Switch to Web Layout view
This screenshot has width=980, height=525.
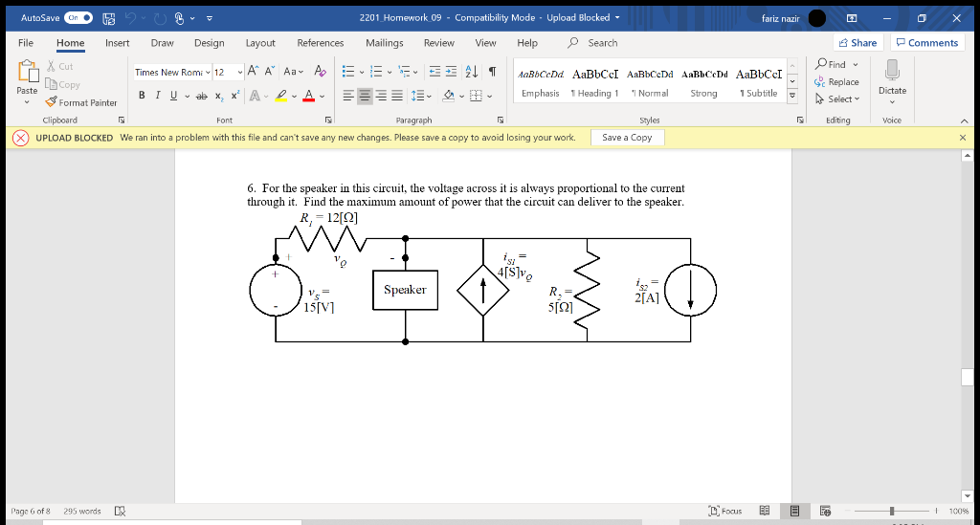coord(825,511)
